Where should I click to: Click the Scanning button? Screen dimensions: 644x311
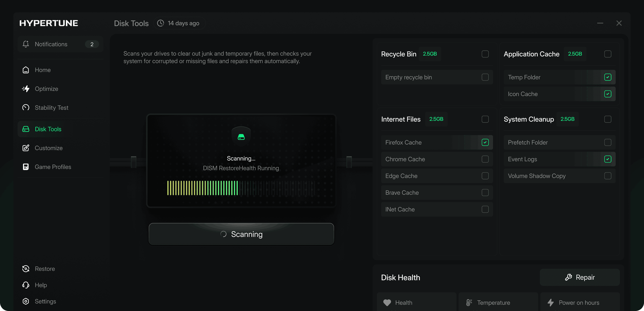(x=241, y=234)
